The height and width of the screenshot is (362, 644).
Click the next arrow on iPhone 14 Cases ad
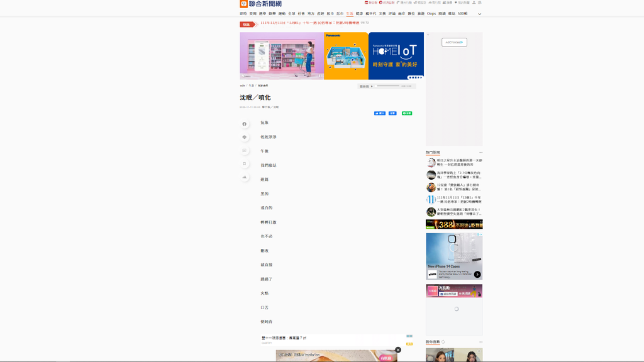click(x=477, y=275)
